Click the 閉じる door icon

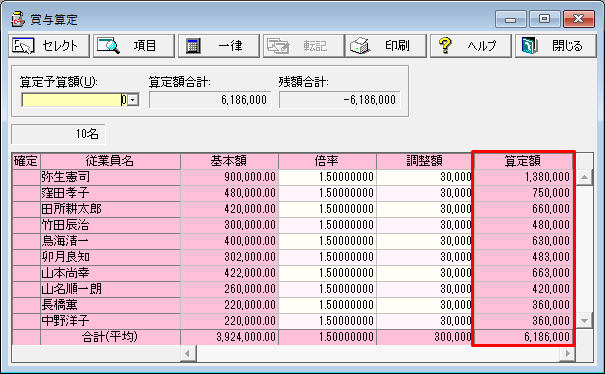(530, 46)
